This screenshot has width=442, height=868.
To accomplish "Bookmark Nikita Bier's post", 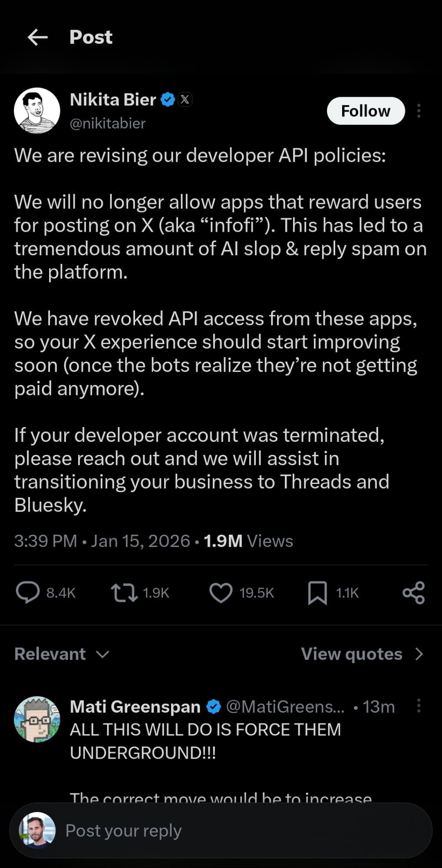I will point(317,593).
